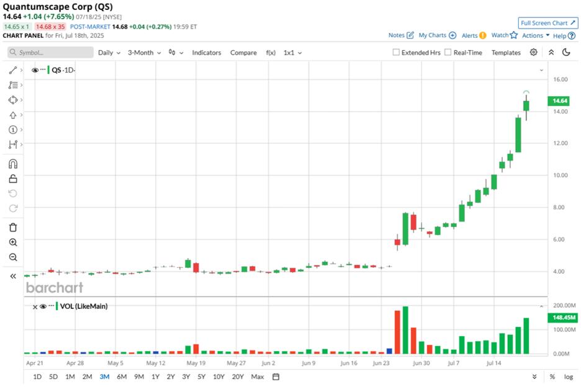Select the 1Y time range
This screenshot has height=392, width=581.
(x=155, y=377)
